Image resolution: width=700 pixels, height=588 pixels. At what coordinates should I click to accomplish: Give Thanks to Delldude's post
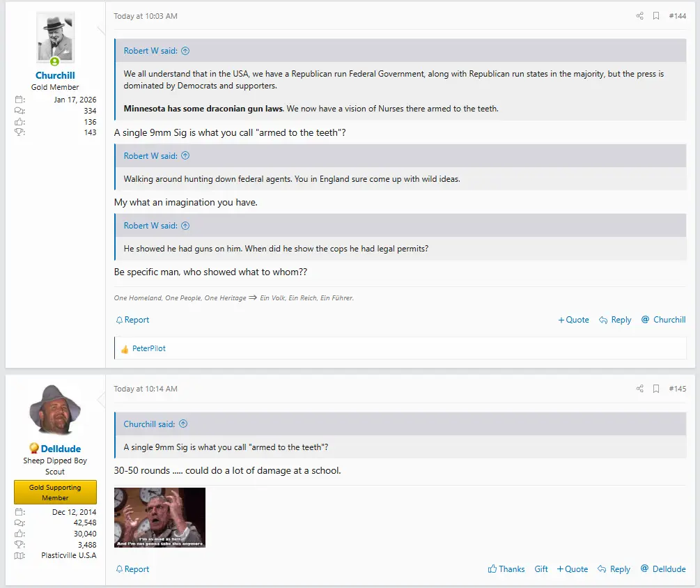pyautogui.click(x=506, y=568)
